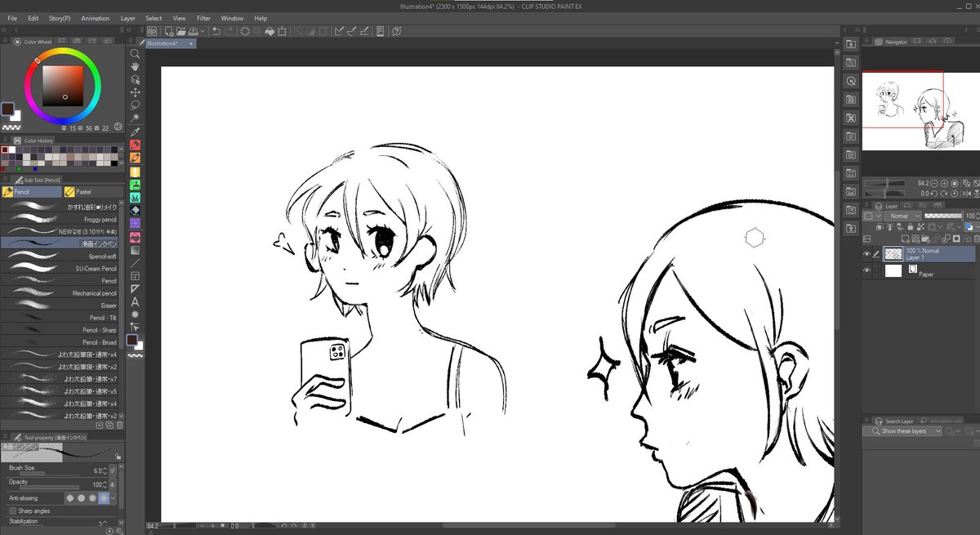
Task: Open opacity dynamics settings button
Action: point(113,484)
